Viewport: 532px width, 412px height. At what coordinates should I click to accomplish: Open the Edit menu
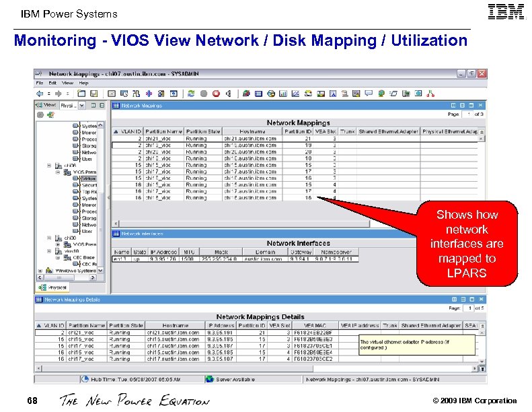(x=52, y=83)
